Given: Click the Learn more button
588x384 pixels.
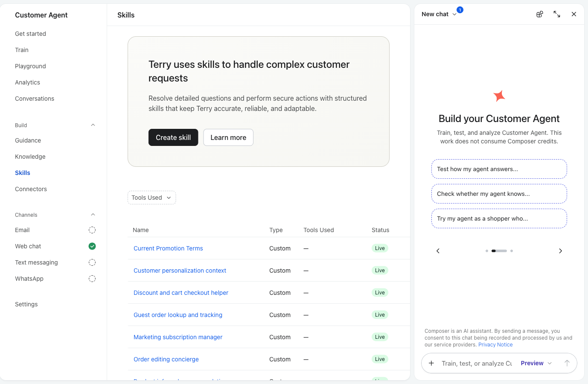Looking at the screenshot, I should pyautogui.click(x=228, y=137).
